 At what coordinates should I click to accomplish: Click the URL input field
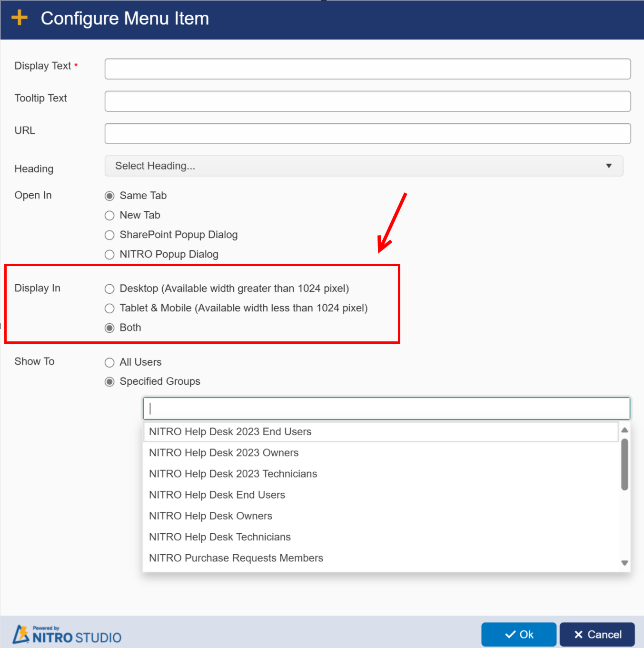point(367,134)
